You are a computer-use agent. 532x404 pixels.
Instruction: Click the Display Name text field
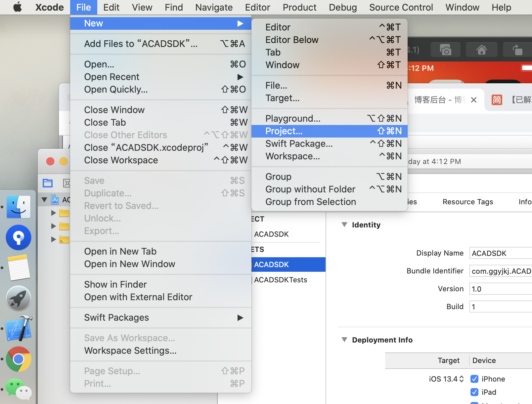point(500,253)
